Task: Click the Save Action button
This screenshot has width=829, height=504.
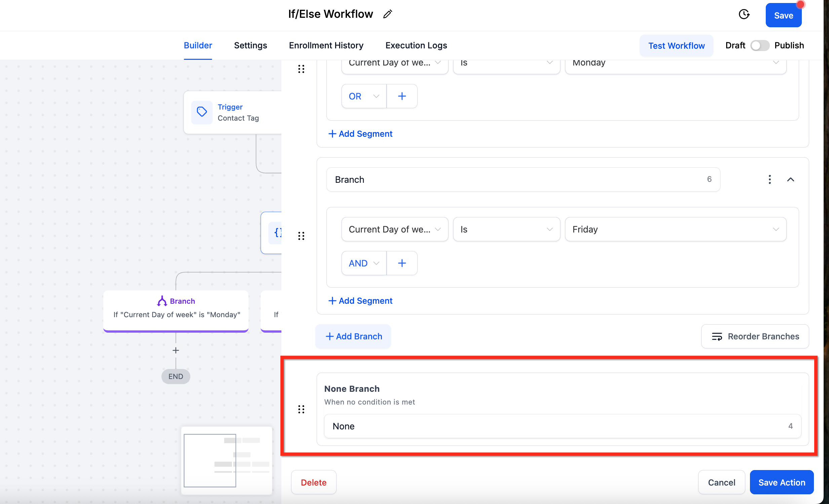Action: tap(781, 482)
